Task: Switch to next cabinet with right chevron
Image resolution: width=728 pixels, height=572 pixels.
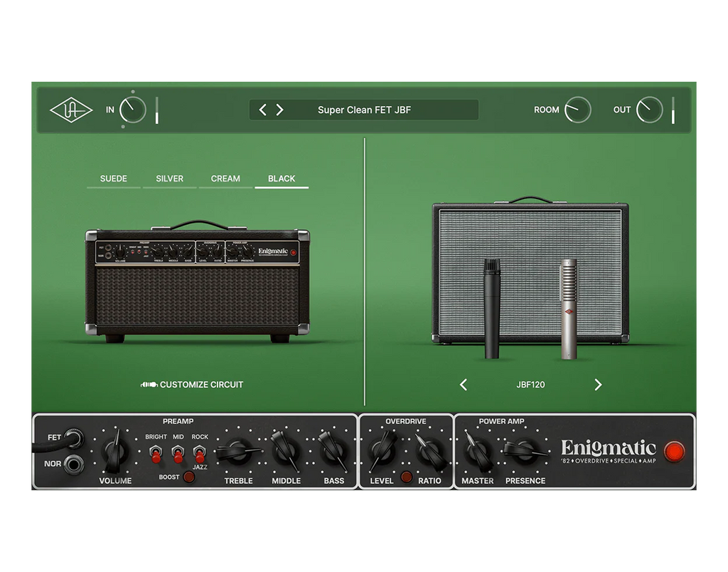Action: [x=598, y=385]
